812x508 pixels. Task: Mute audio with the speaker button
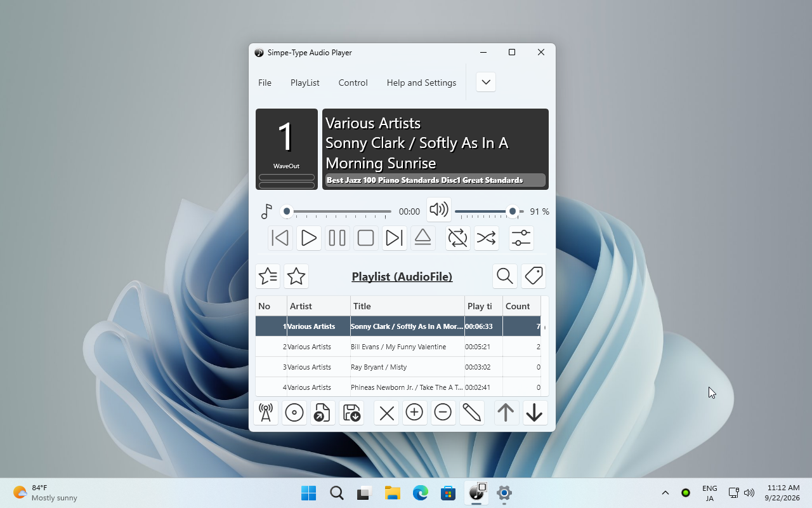439,210
